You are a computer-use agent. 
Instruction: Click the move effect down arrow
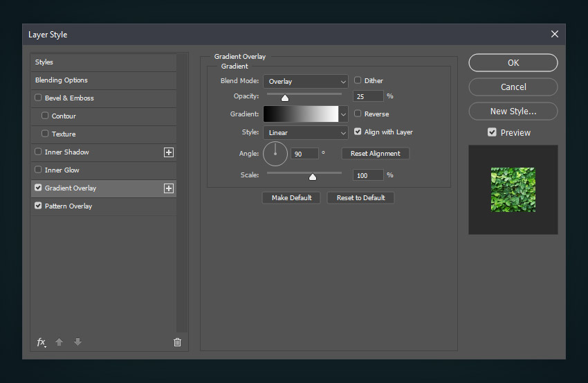coord(77,342)
